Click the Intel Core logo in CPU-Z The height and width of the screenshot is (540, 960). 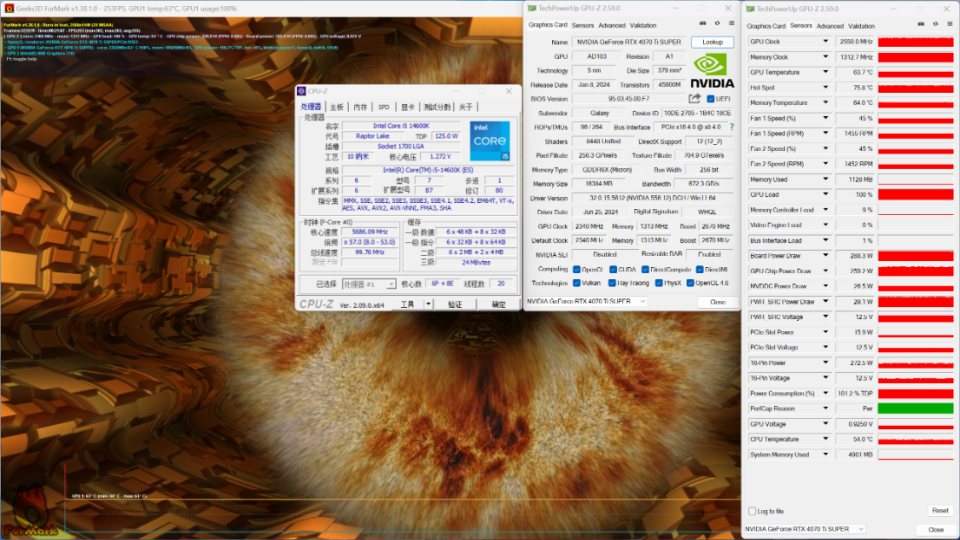click(x=489, y=141)
